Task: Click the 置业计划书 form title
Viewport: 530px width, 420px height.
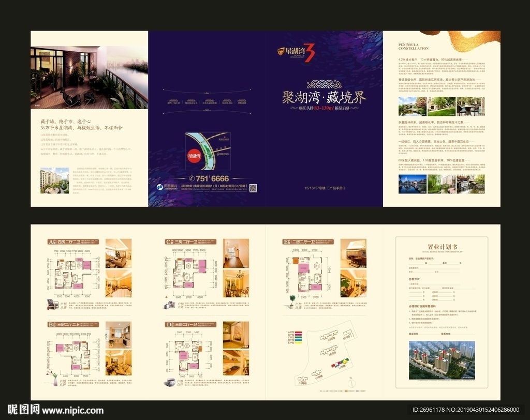Action: click(441, 246)
